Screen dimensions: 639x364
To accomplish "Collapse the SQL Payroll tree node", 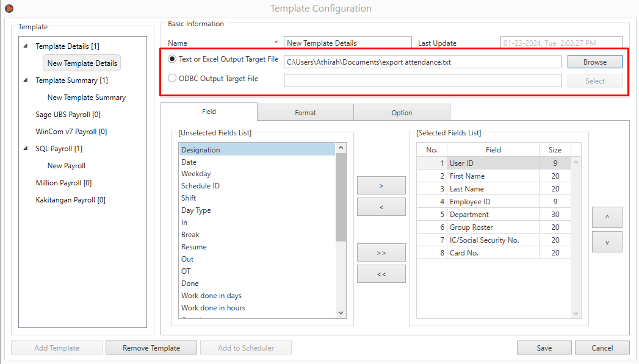I will coord(26,149).
